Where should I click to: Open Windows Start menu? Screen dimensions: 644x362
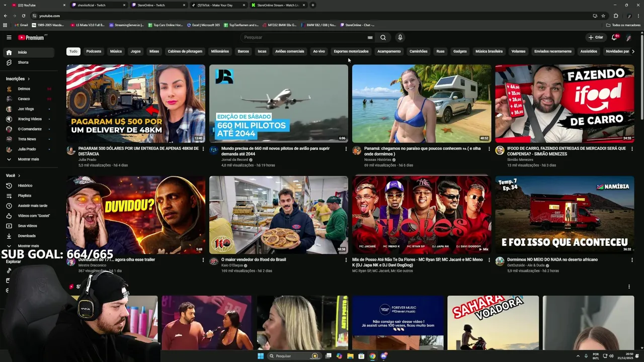pyautogui.click(x=261, y=356)
